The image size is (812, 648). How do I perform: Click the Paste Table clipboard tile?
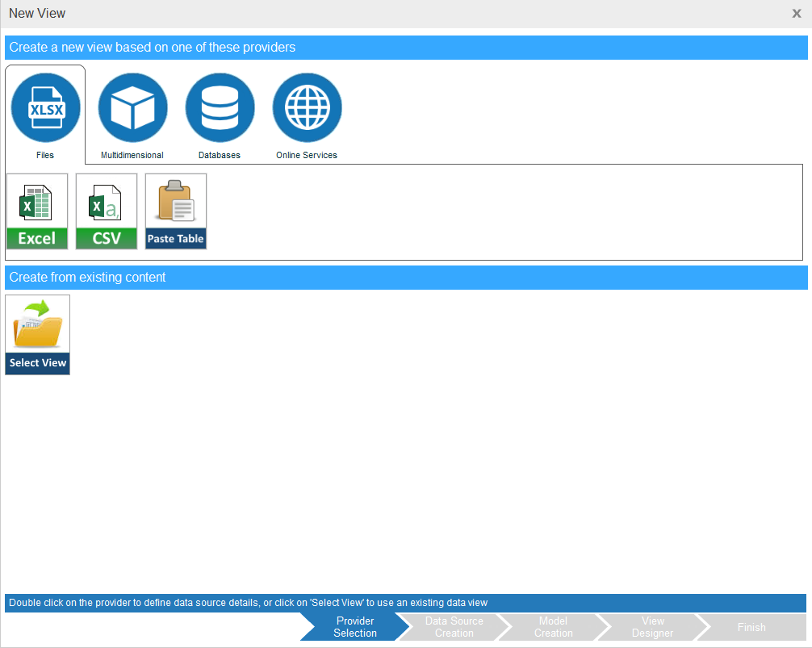tap(176, 211)
